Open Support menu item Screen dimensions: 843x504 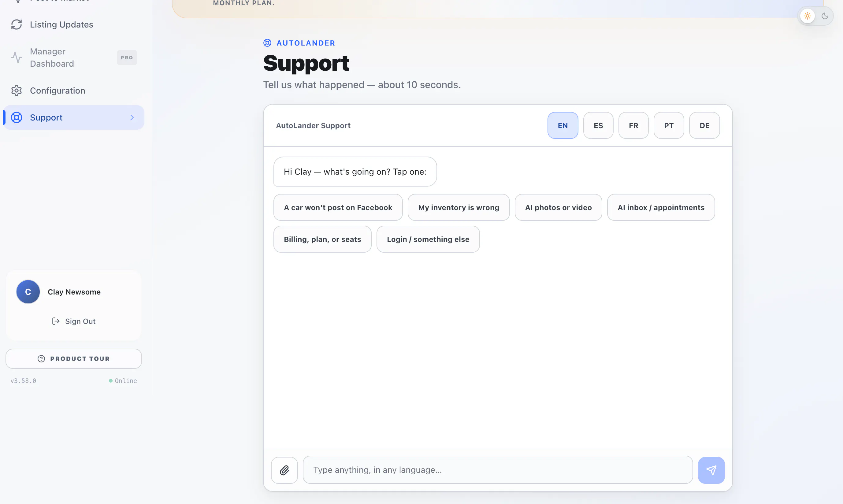[74, 117]
